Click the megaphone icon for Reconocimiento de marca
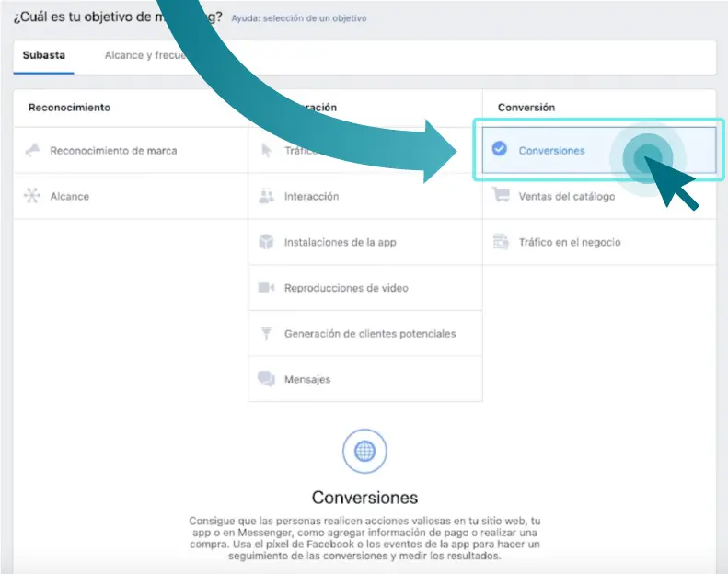This screenshot has width=728, height=574. point(32,150)
